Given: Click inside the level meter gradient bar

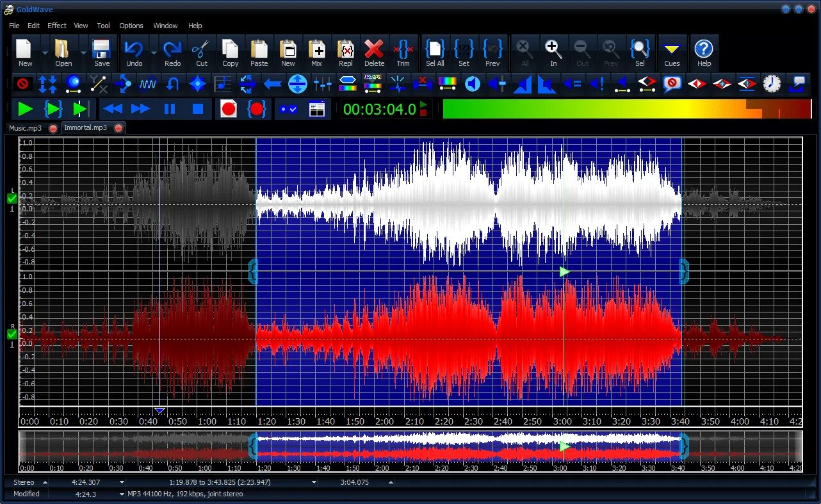Looking at the screenshot, I should point(628,109).
